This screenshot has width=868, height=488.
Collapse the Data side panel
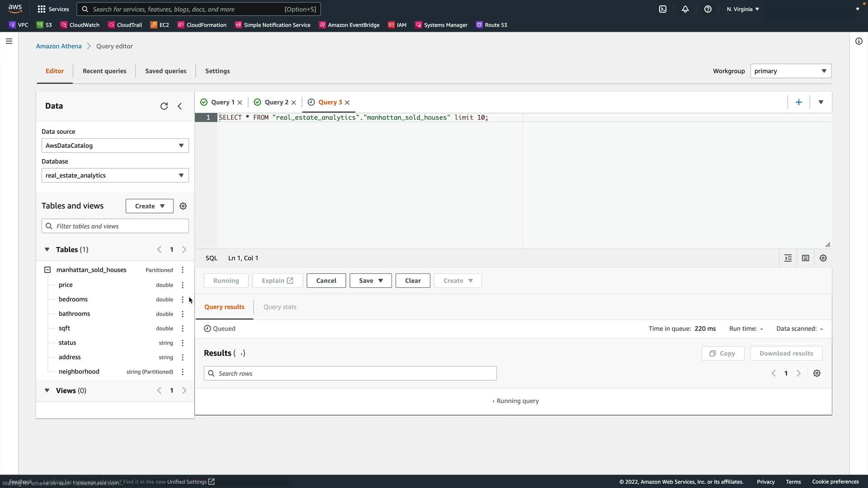(x=180, y=106)
